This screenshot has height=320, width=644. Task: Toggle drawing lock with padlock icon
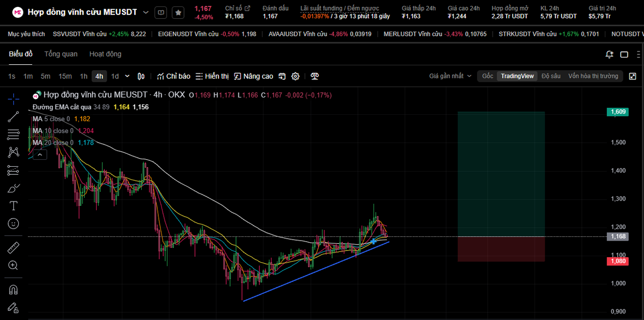(x=13, y=308)
